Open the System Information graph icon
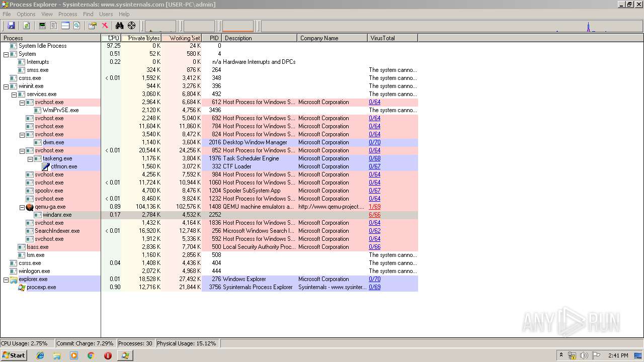 (x=42, y=26)
